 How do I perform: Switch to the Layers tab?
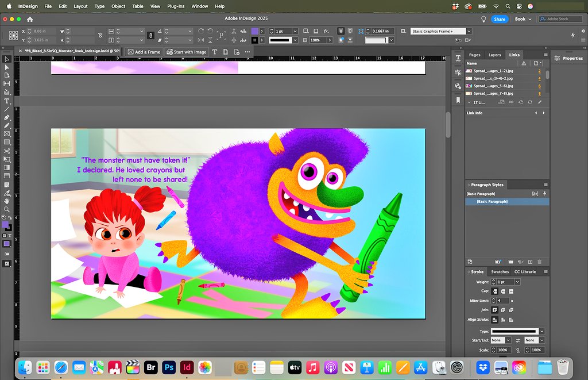[494, 55]
